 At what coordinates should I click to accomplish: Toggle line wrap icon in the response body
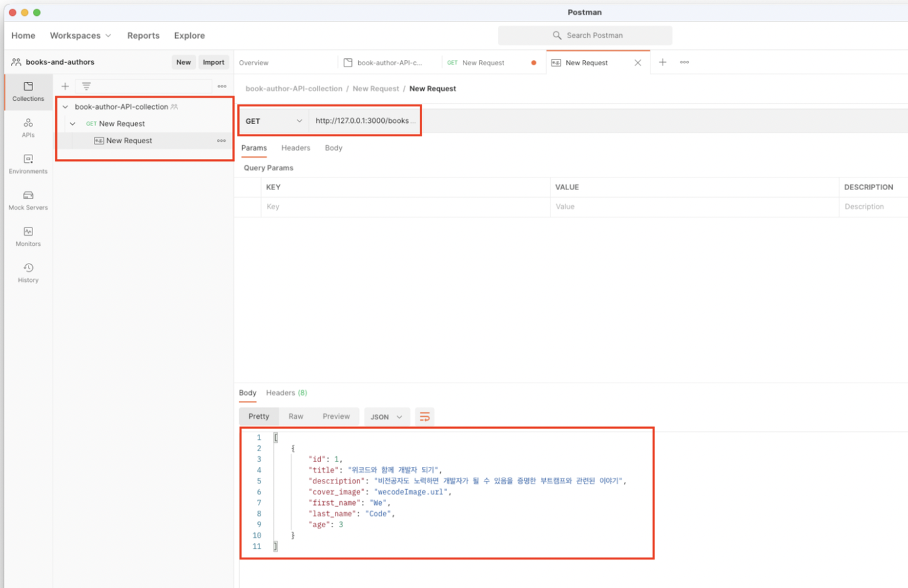click(425, 416)
